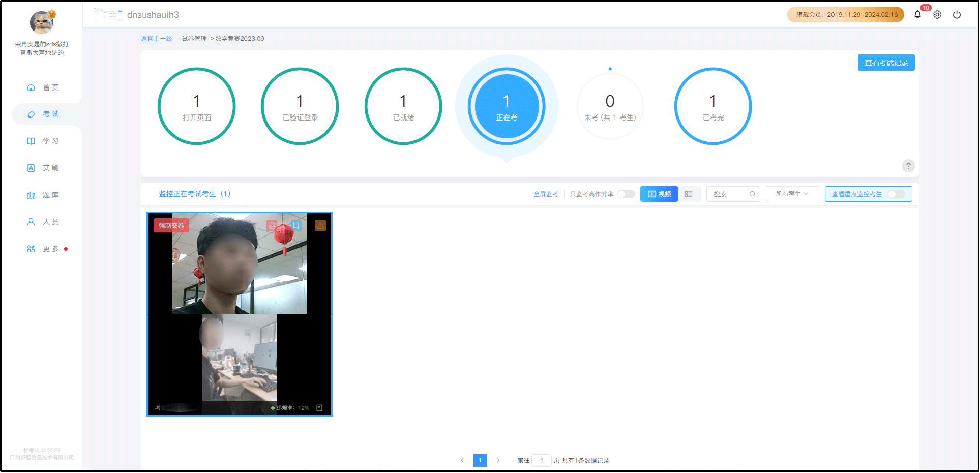Viewport: 980px width, 473px height.
Task: Open 首页 home in sidebar
Action: point(43,87)
